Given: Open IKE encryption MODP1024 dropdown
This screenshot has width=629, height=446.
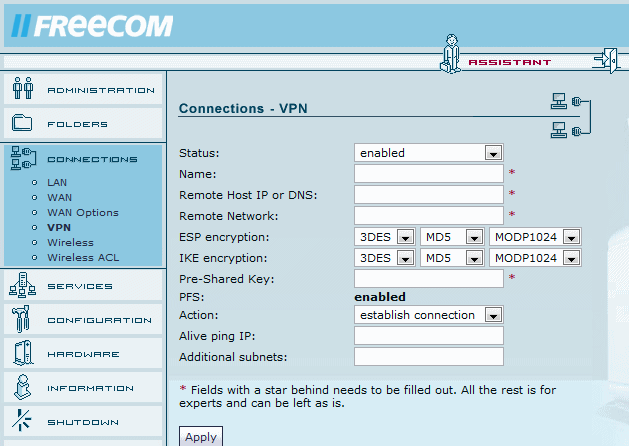Looking at the screenshot, I should tap(571, 258).
